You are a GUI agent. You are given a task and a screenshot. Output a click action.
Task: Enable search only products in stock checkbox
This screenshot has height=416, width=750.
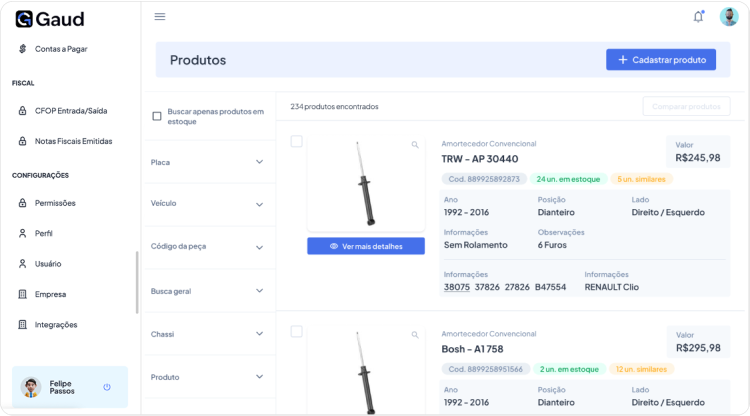point(157,116)
